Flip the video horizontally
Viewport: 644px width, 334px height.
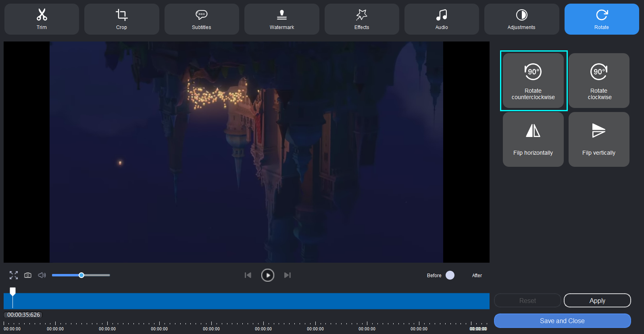(533, 139)
